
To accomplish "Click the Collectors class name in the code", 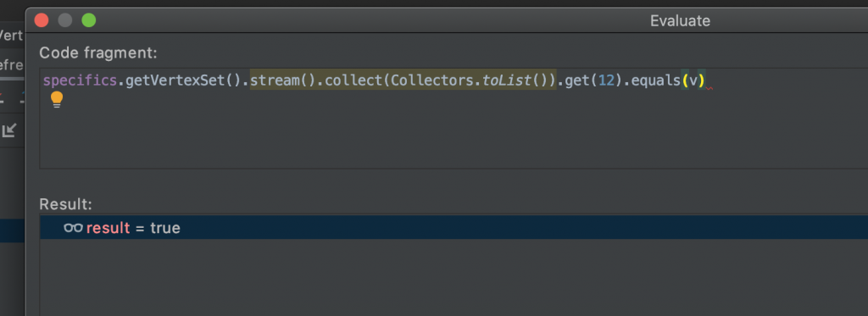I will click(431, 80).
